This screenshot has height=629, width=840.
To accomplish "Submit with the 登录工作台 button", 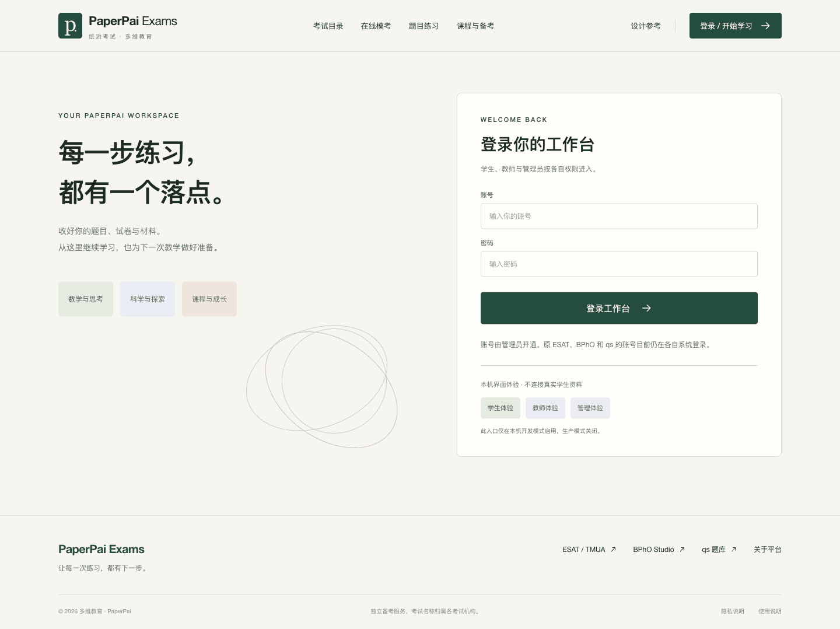I will pyautogui.click(x=619, y=308).
